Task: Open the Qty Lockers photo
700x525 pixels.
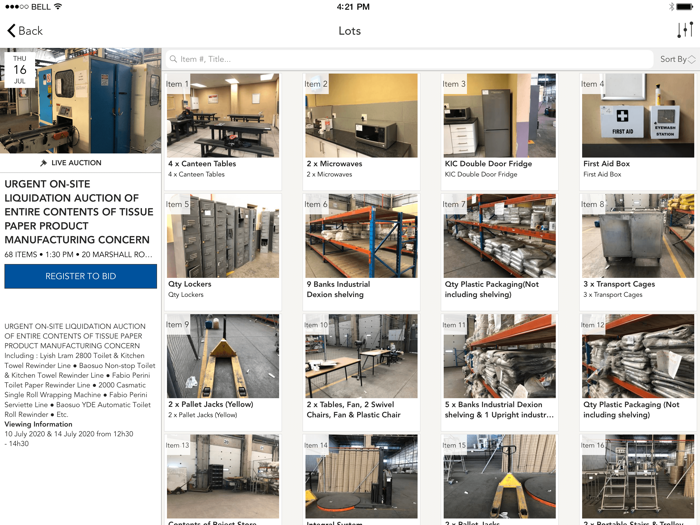Action: click(x=223, y=236)
